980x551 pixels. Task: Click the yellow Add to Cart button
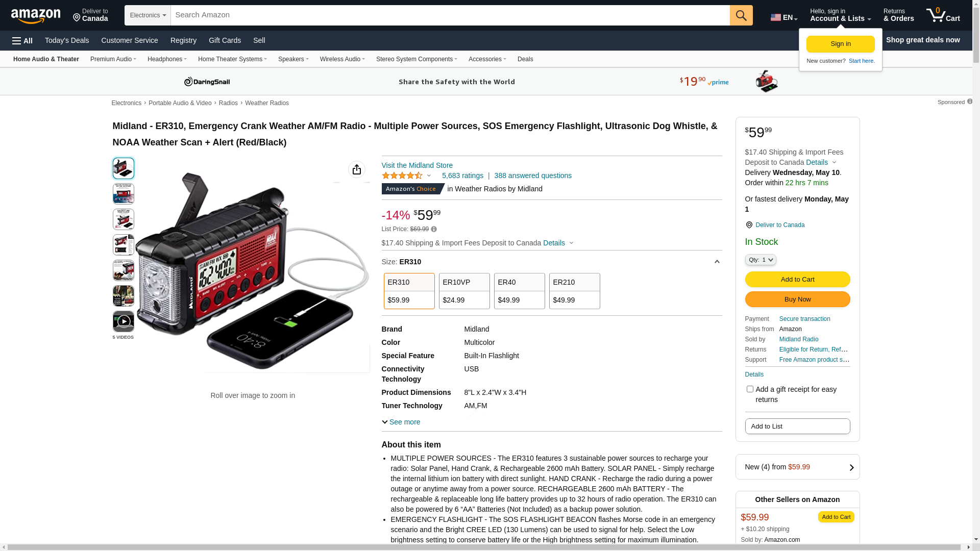pyautogui.click(x=797, y=280)
